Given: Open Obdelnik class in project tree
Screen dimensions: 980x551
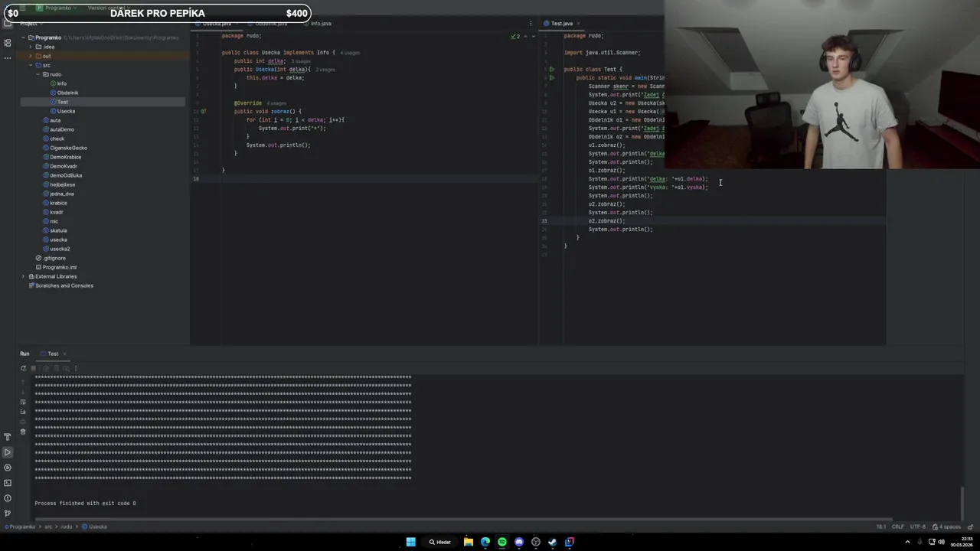Looking at the screenshot, I should point(67,93).
